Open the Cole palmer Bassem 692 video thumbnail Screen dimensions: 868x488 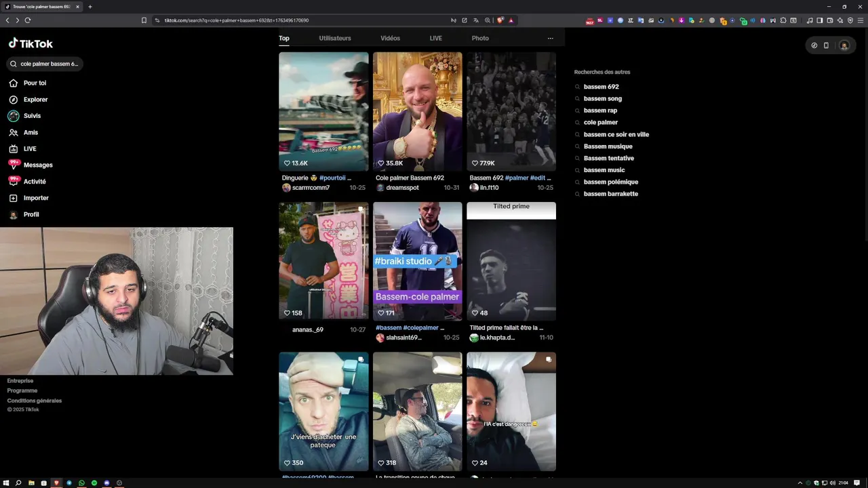pos(418,111)
